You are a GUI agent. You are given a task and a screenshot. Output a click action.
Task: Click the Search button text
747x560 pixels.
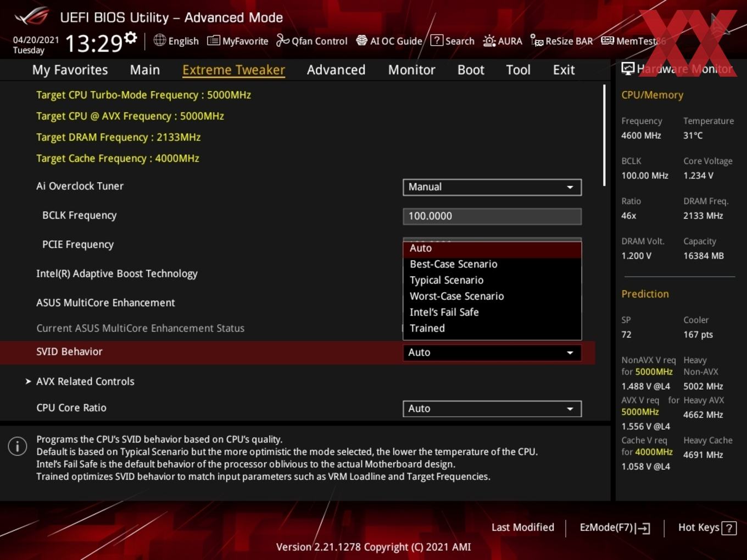(x=460, y=41)
